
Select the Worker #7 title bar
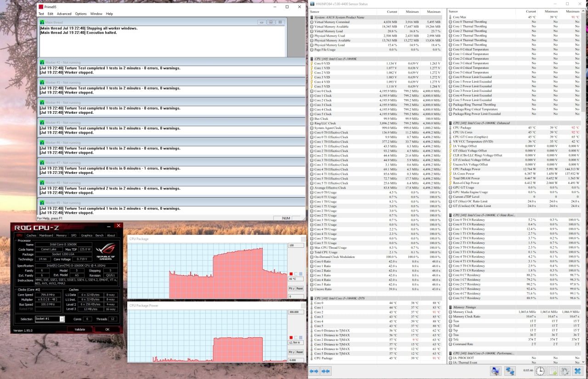click(172, 162)
